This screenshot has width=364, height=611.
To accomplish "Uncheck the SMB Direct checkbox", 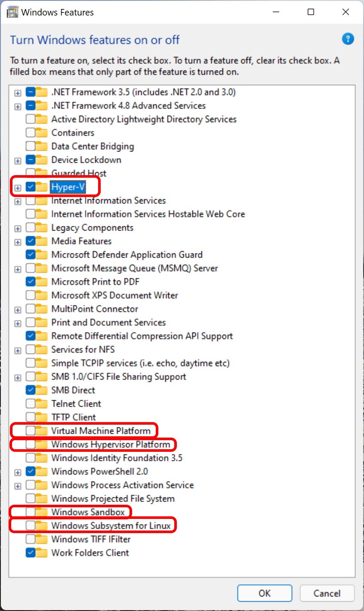I will click(x=31, y=390).
